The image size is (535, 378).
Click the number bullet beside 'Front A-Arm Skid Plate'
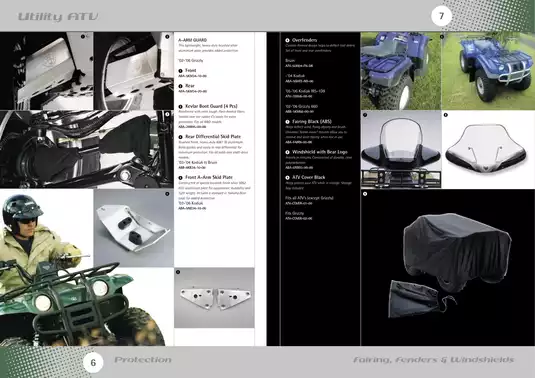pos(180,178)
